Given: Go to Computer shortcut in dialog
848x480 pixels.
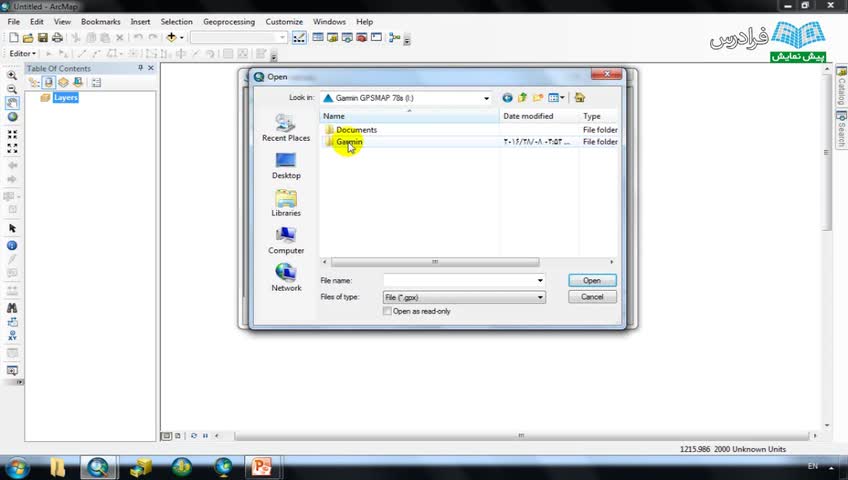Looking at the screenshot, I should point(286,241).
